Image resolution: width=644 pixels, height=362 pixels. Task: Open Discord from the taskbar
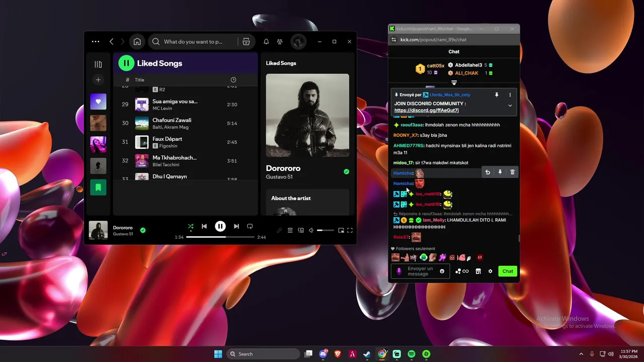(x=323, y=354)
